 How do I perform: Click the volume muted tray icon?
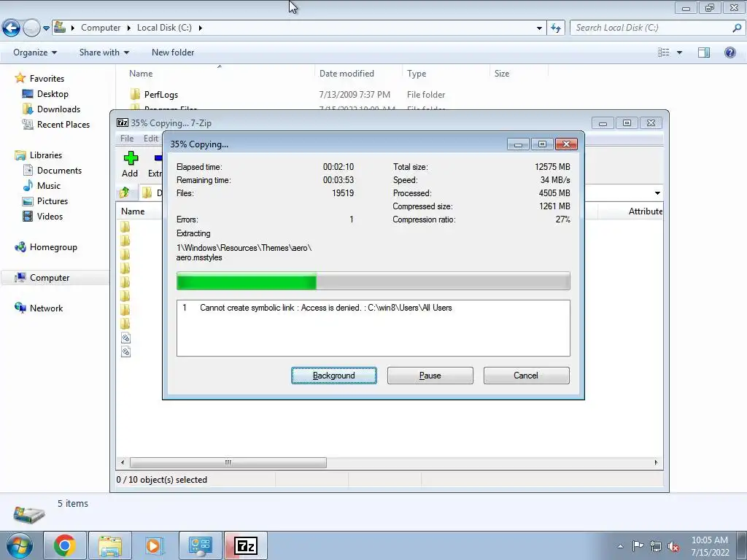[x=673, y=546]
